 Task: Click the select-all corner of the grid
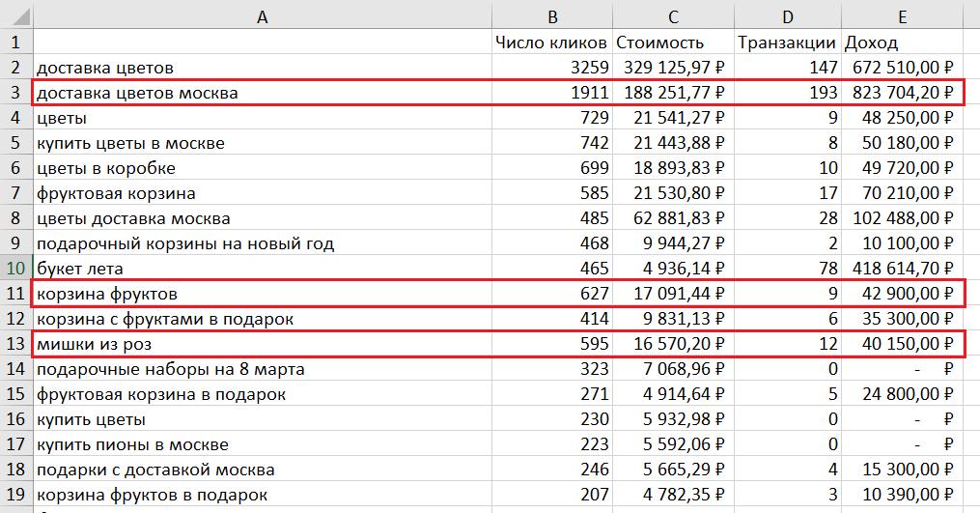coord(15,14)
